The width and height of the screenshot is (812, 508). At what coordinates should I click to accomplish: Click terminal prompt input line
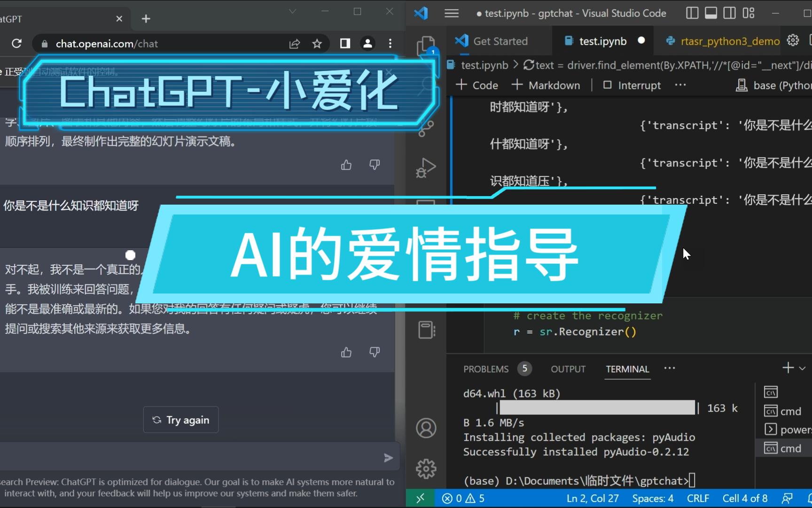[579, 481]
